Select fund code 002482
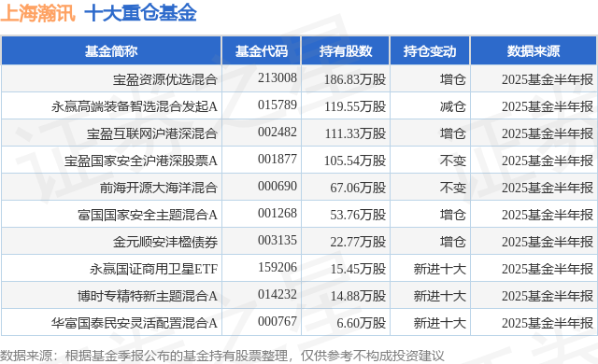The height and width of the screenshot is (364, 598). [x=278, y=133]
